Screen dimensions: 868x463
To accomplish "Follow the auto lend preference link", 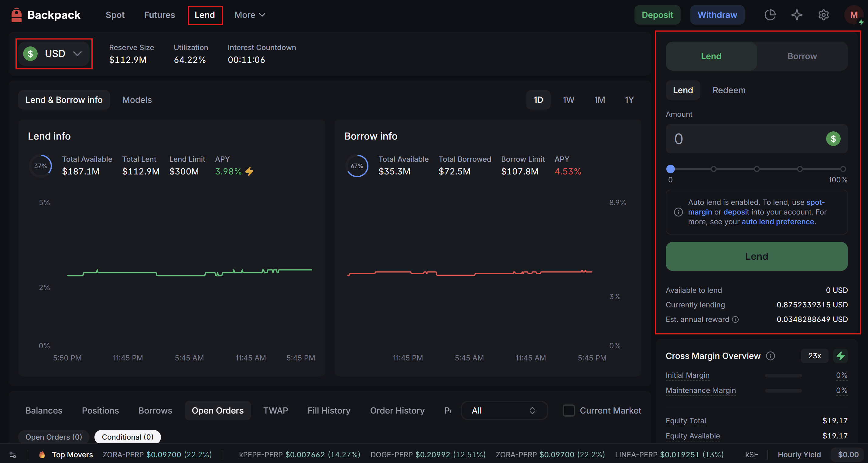I will (x=778, y=221).
